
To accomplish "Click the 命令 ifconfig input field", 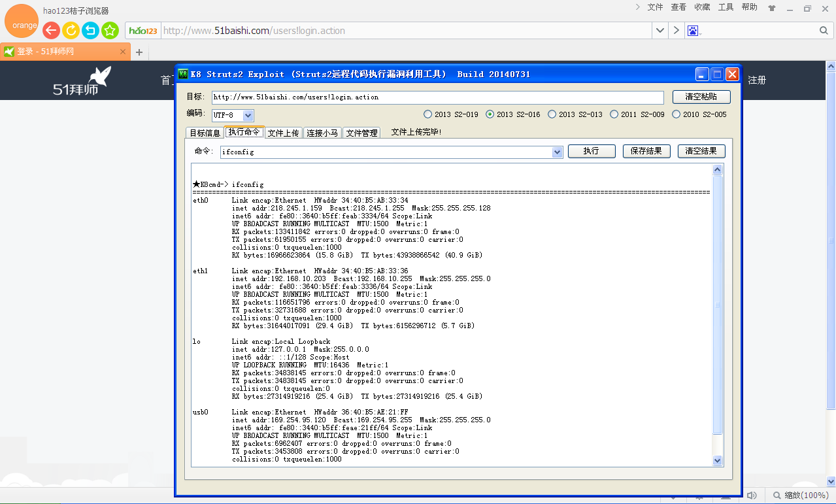I will point(386,152).
